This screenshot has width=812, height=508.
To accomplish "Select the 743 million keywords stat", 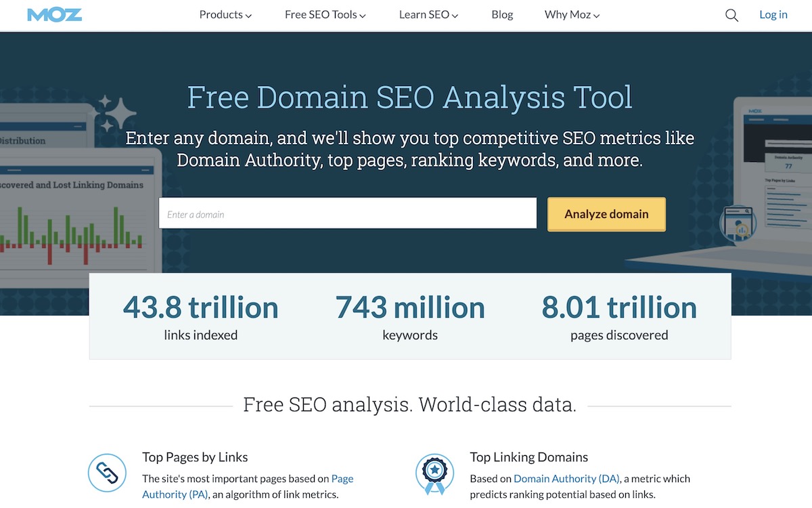I will click(x=410, y=317).
